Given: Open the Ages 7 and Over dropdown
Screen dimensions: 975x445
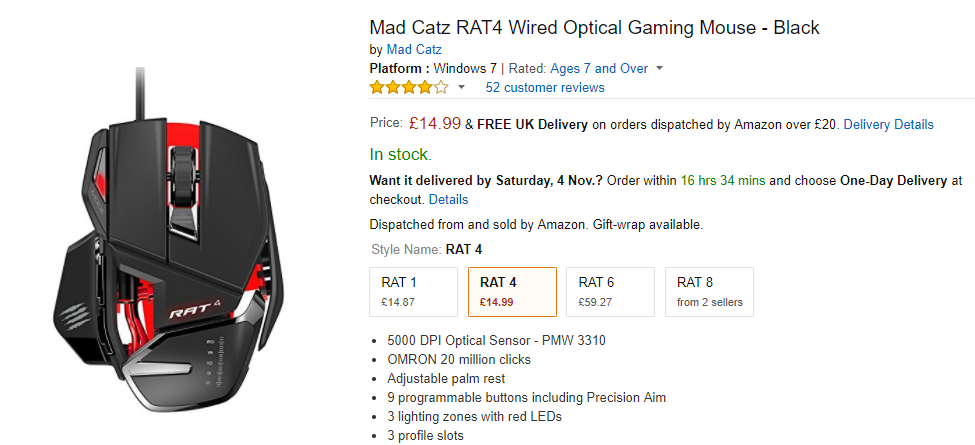Looking at the screenshot, I should [660, 69].
